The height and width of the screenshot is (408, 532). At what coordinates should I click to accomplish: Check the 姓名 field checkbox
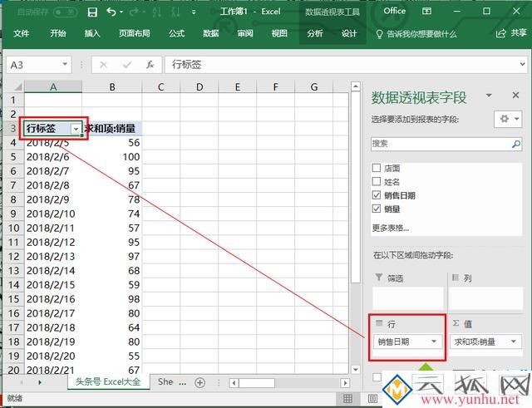[377, 181]
